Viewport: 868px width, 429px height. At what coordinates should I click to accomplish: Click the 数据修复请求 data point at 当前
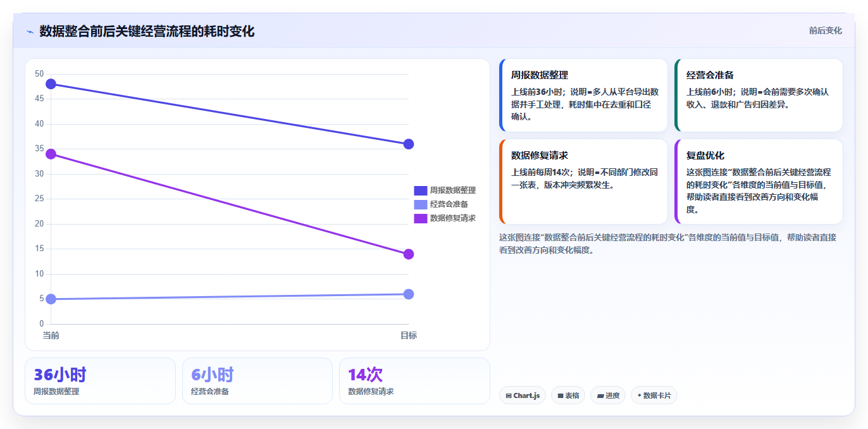click(51, 154)
